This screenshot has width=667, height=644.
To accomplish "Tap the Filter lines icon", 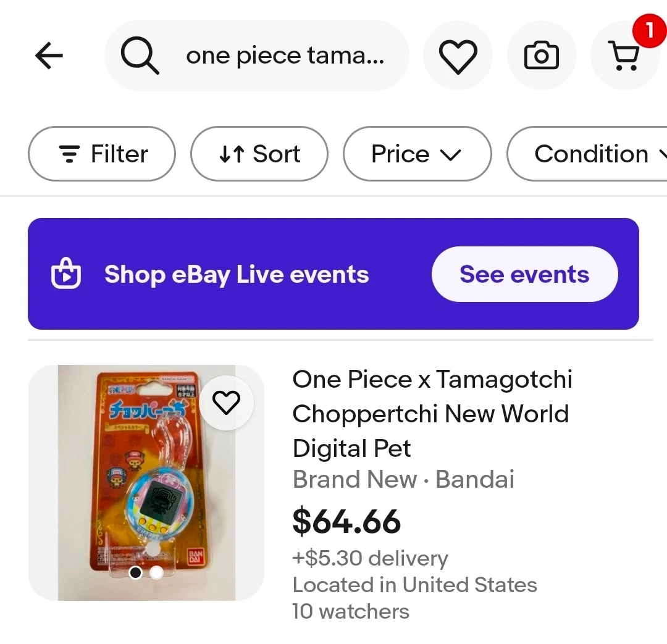I will pyautogui.click(x=69, y=154).
